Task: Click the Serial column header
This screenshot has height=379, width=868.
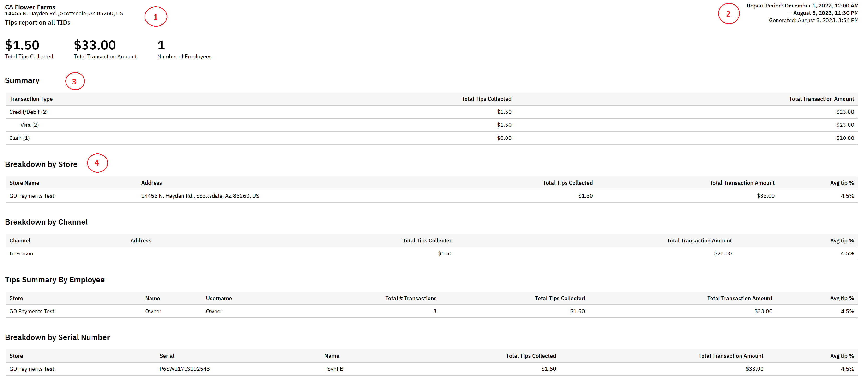Action: pyautogui.click(x=167, y=356)
